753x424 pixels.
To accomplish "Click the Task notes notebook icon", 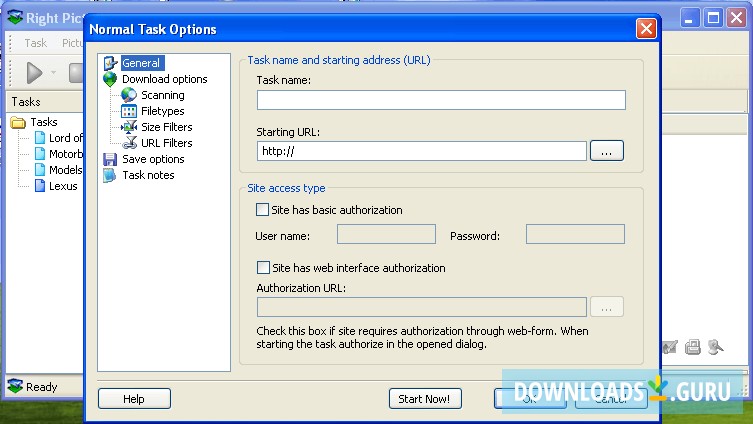I will (109, 175).
